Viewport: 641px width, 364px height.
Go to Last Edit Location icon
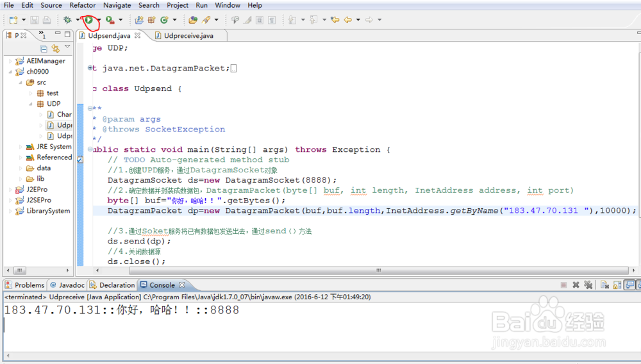point(335,20)
